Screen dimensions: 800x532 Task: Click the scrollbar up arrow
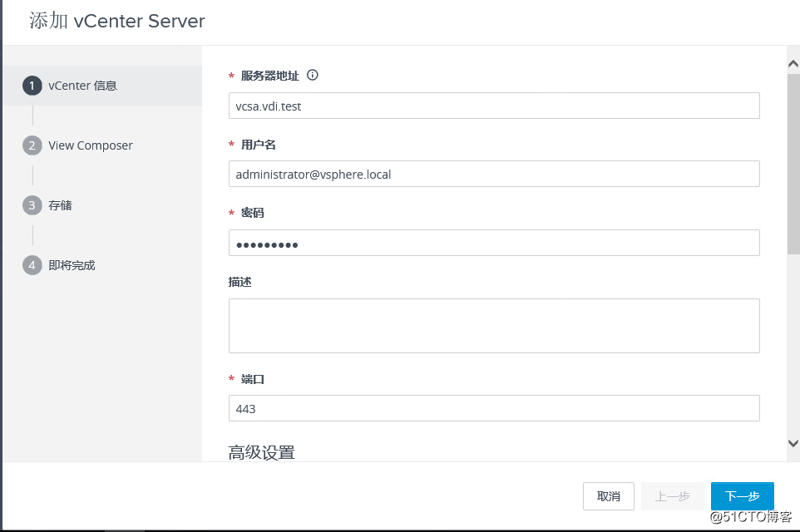click(x=793, y=64)
